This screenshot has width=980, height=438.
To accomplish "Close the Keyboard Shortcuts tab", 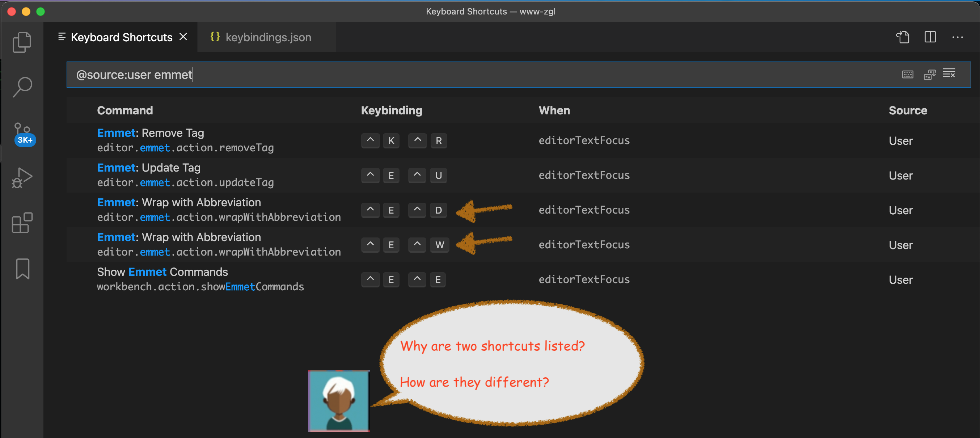I will click(x=183, y=37).
